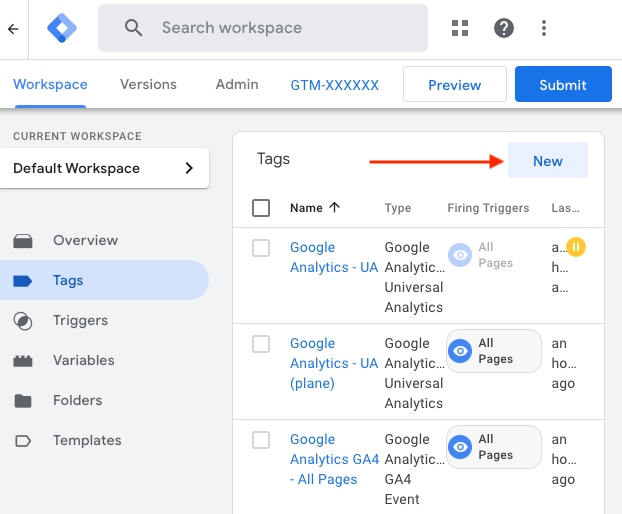This screenshot has height=514, width=622.
Task: Click the Google Tag Manager logo
Action: point(62,28)
